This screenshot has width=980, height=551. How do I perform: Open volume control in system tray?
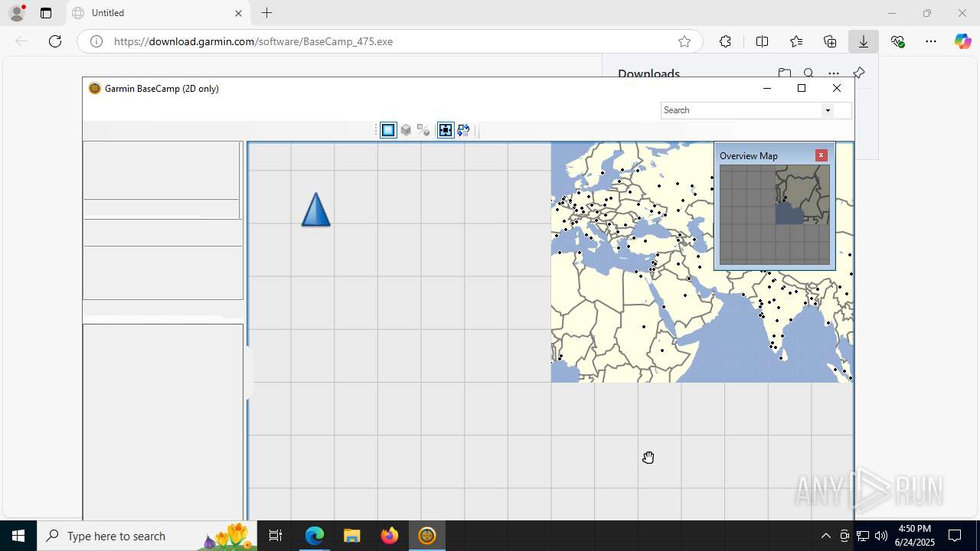pyautogui.click(x=881, y=536)
